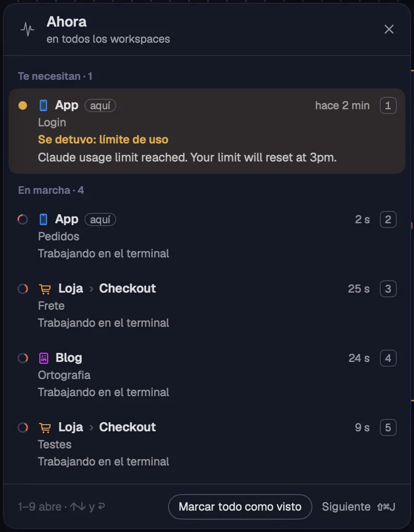Click the "aquí" tag on Login row
Image resolution: width=414 pixels, height=532 pixels.
(100, 105)
